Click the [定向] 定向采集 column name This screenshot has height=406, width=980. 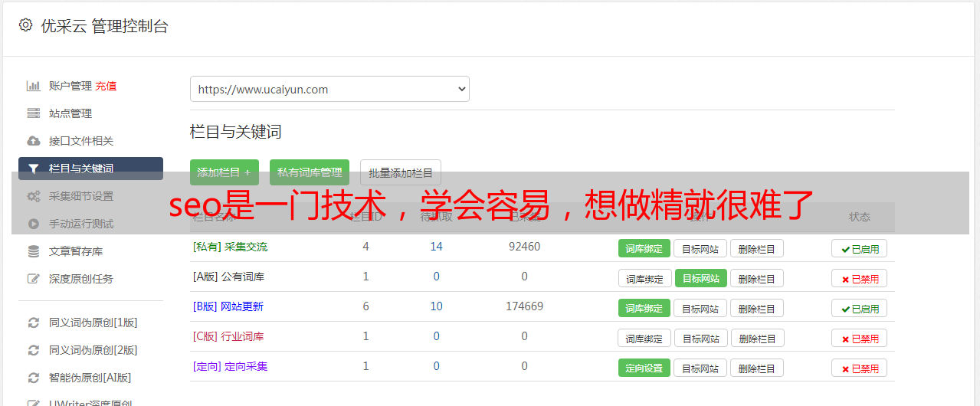point(230,366)
